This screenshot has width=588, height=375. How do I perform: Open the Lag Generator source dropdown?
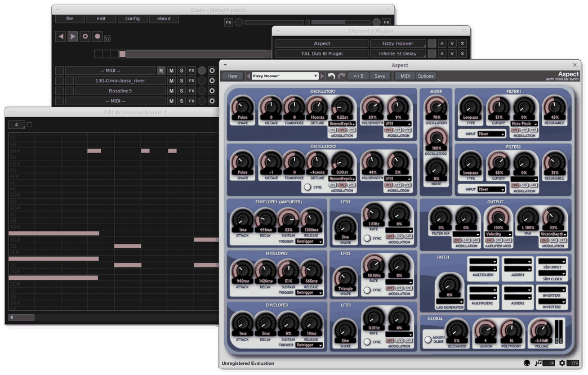click(449, 301)
